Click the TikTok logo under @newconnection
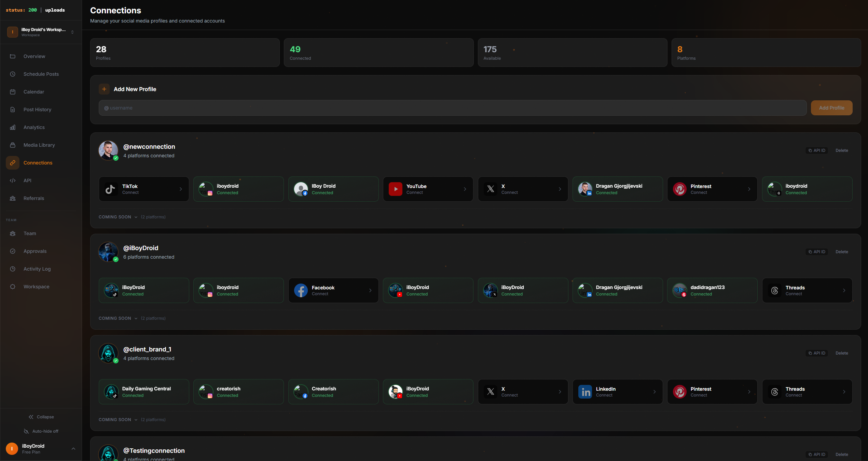 (x=110, y=189)
